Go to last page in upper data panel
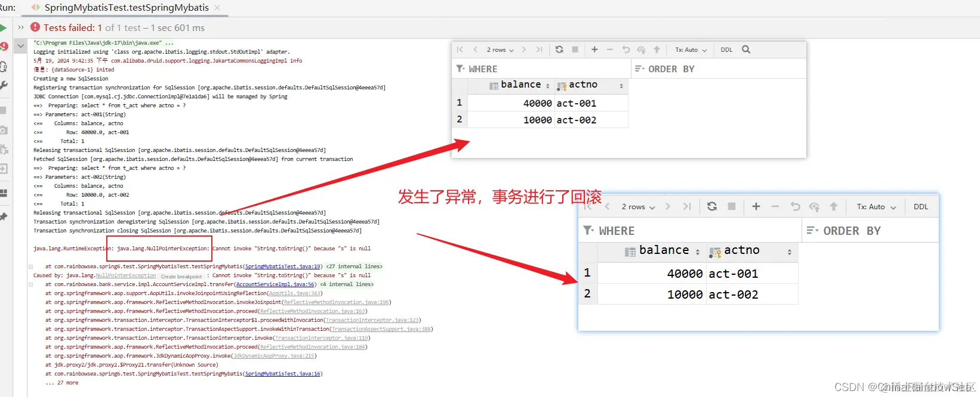The image size is (980, 397). (x=540, y=49)
